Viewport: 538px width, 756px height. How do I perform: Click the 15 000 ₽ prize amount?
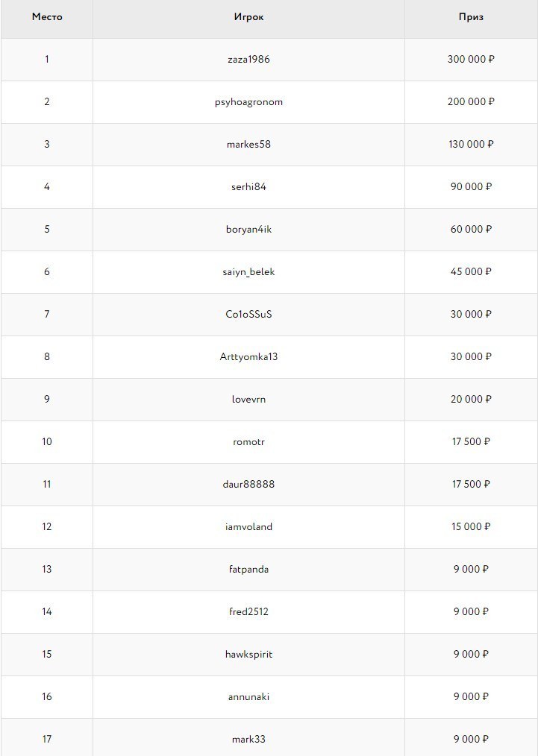pyautogui.click(x=471, y=526)
